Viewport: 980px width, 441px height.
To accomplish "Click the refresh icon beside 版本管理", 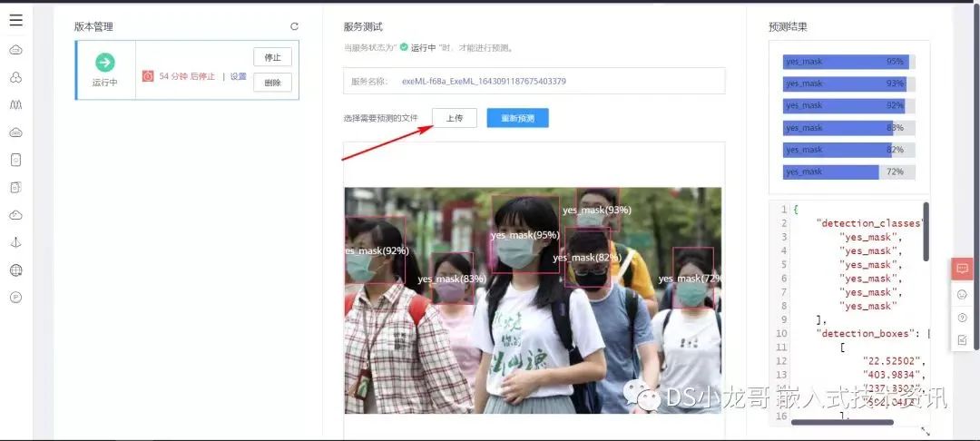I will pyautogui.click(x=294, y=26).
